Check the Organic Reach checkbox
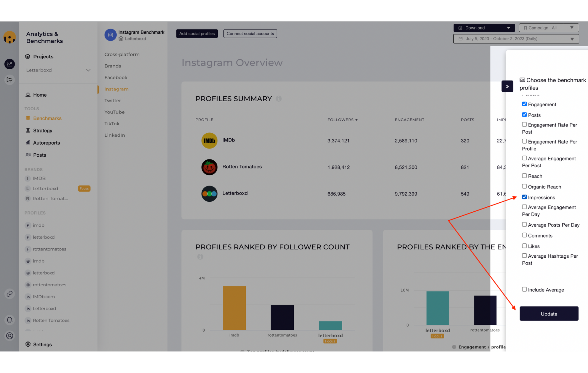 [x=524, y=186]
